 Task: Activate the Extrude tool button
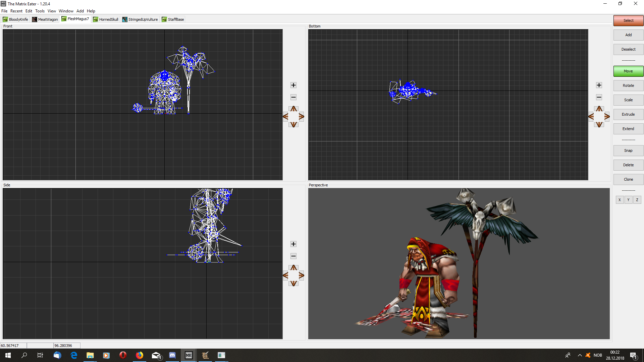[628, 114]
